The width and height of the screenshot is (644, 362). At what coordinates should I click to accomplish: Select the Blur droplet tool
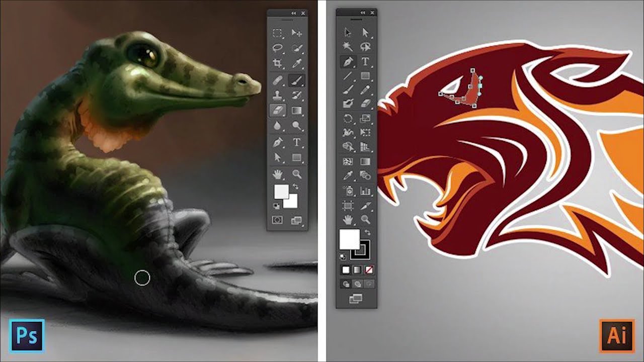(x=277, y=126)
